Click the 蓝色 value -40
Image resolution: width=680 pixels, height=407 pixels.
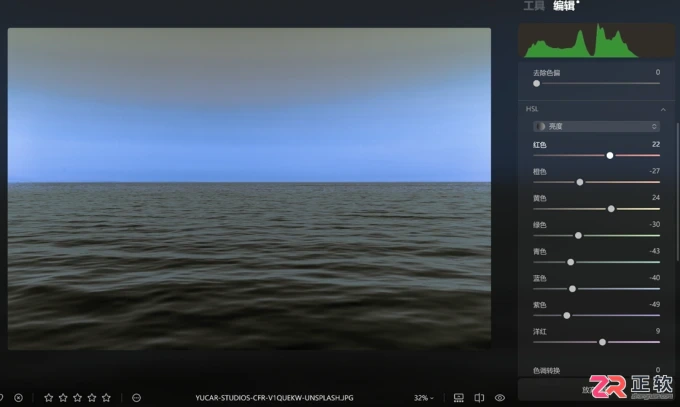pos(654,278)
